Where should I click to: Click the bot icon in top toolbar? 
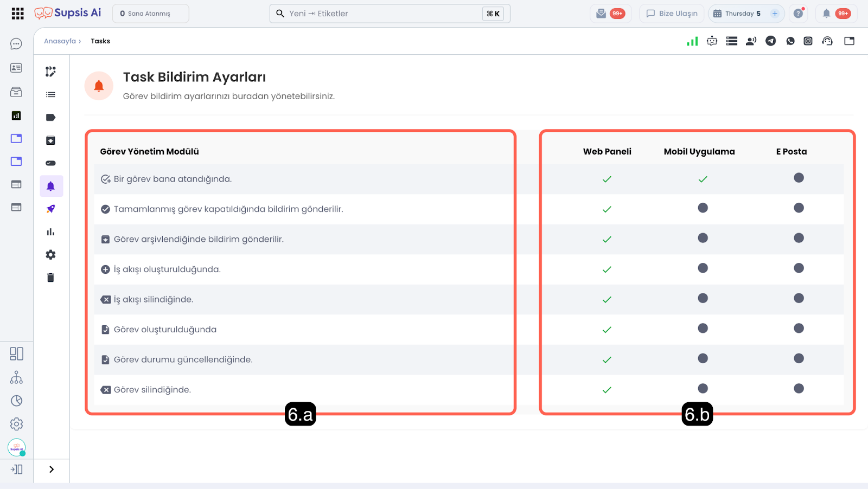[x=712, y=41]
